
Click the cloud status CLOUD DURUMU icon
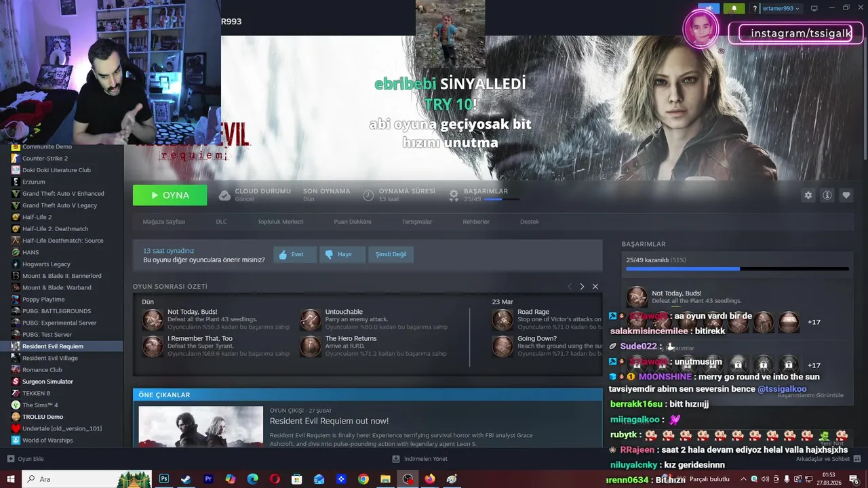pyautogui.click(x=224, y=195)
